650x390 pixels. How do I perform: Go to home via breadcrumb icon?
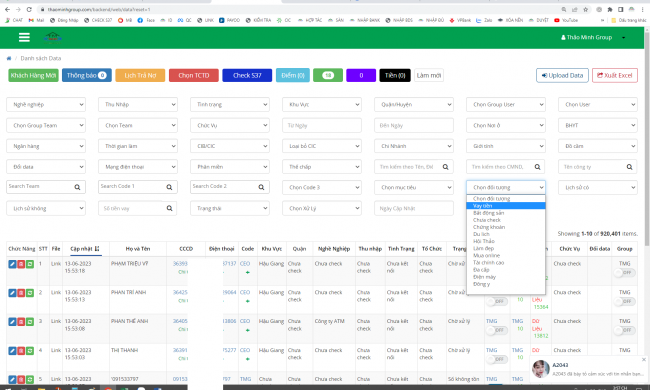[9, 58]
